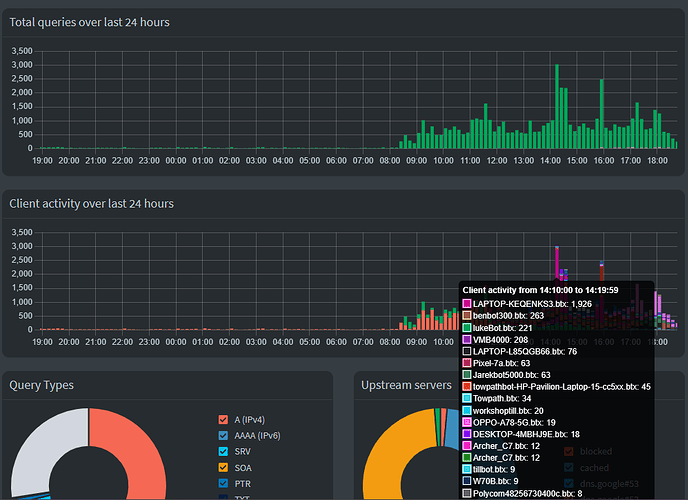Click the VMB4000 tooltip entry
This screenshot has width=688, height=500.
click(x=501, y=339)
